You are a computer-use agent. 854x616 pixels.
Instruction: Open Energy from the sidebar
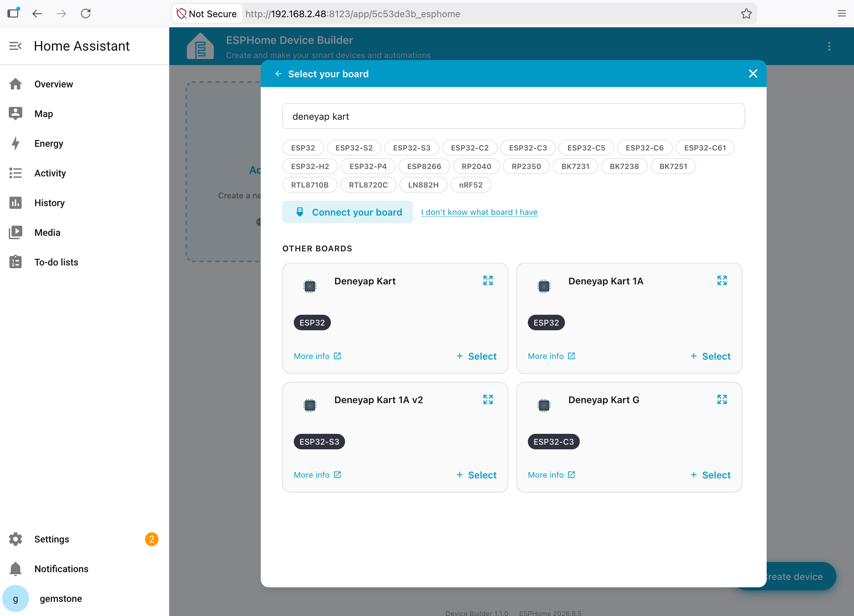click(x=84, y=143)
